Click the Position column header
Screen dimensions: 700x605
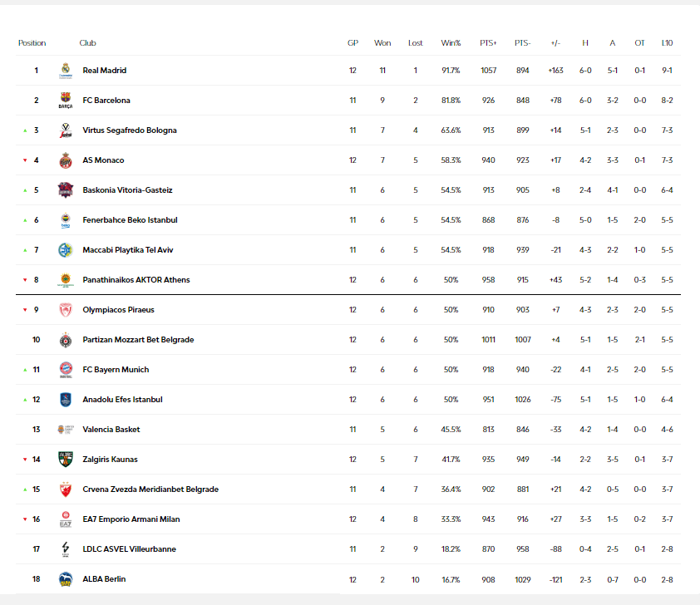(x=32, y=43)
